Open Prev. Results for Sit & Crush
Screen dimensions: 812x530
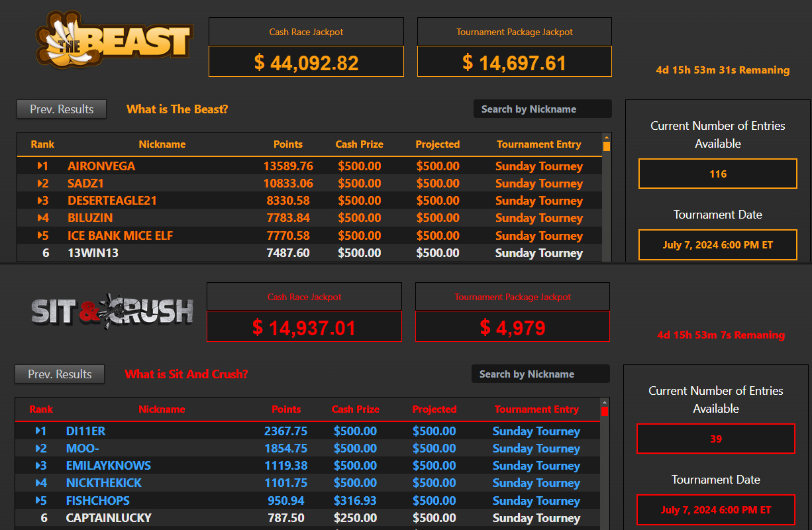point(60,374)
